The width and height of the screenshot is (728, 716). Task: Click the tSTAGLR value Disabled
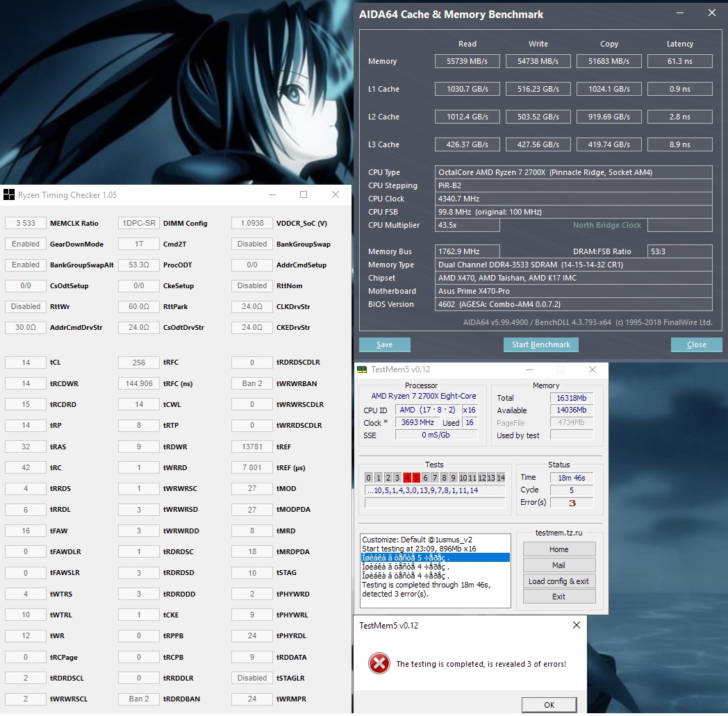pos(252,678)
